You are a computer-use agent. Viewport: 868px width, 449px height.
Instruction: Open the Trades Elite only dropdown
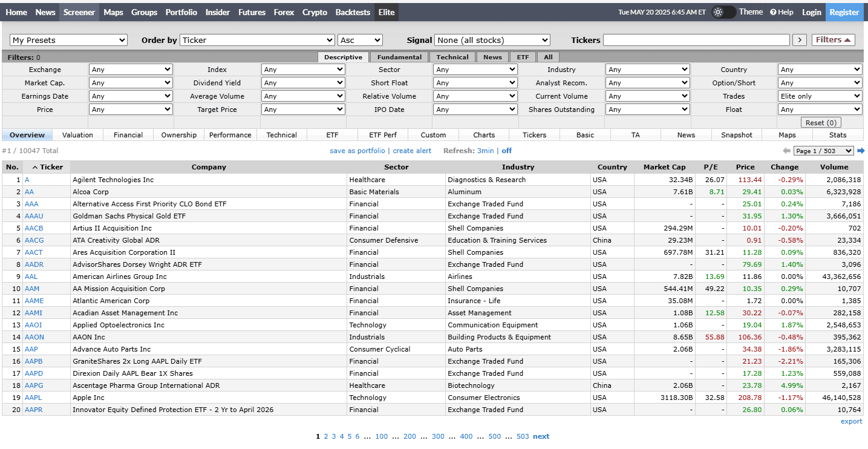pos(820,96)
